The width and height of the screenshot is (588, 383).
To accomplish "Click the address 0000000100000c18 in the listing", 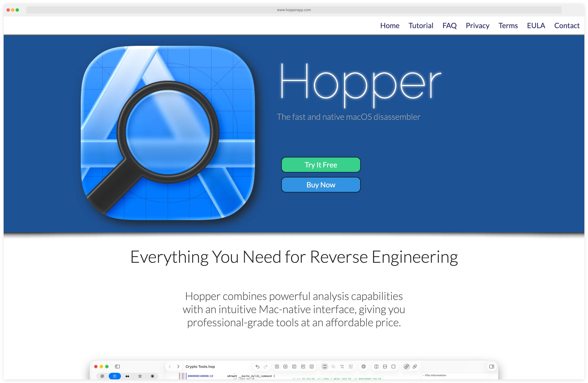I will tap(201, 376).
